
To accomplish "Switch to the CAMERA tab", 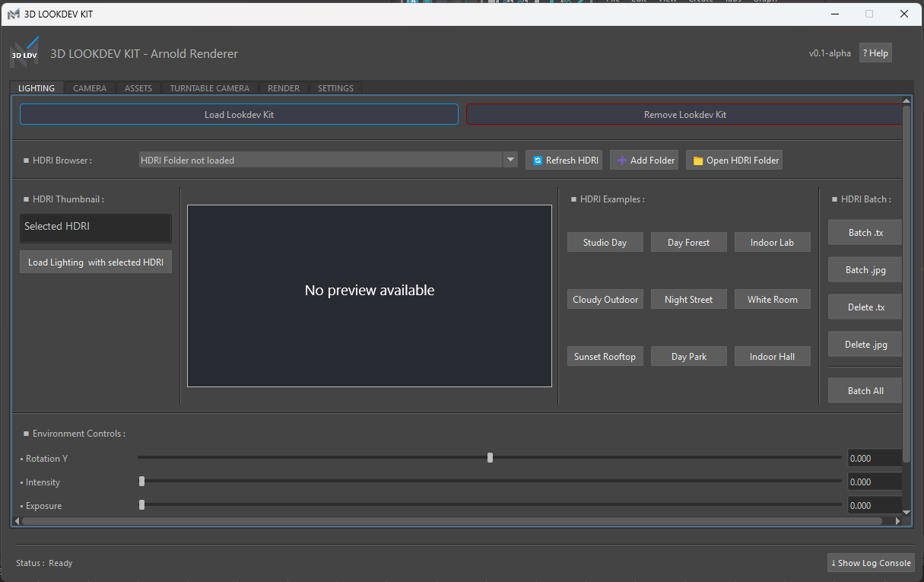I will [x=90, y=88].
